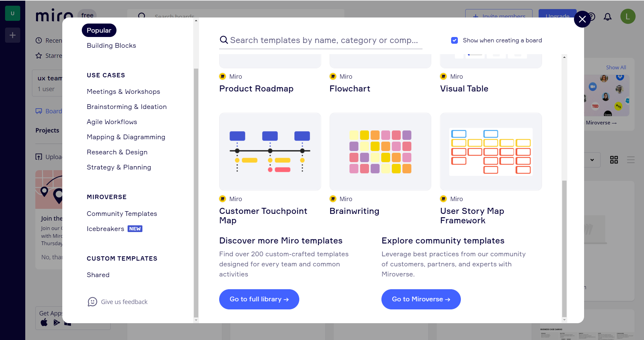
Task: Click Customer Touchpoint Map title text
Action: pos(263,216)
